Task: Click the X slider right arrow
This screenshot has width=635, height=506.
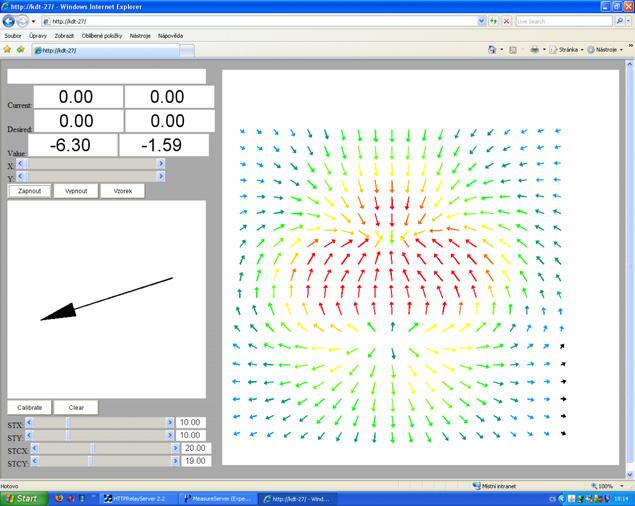Action: [161, 164]
